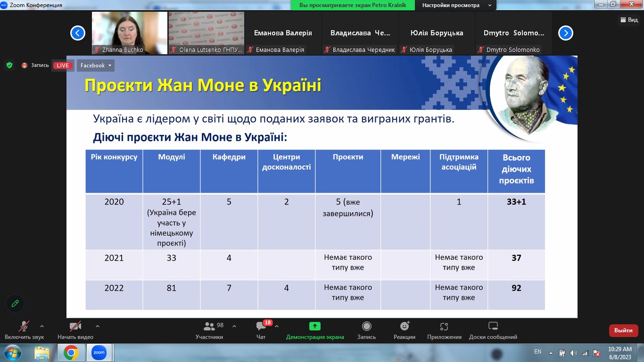Screen dimensions: 644x362
Task: Click green Демонстрация экрана share icon
Action: [x=315, y=326]
